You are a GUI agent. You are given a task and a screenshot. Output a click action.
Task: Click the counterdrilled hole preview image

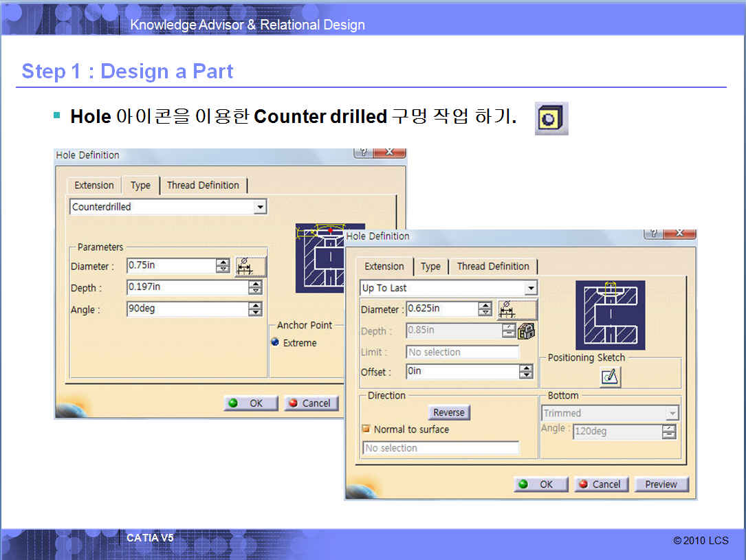pos(330,258)
